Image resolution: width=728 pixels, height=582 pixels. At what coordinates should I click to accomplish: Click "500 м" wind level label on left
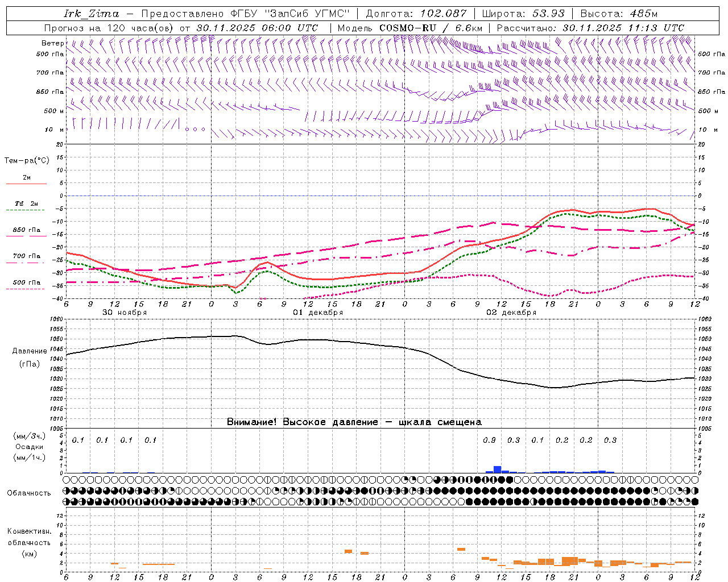pos(54,111)
